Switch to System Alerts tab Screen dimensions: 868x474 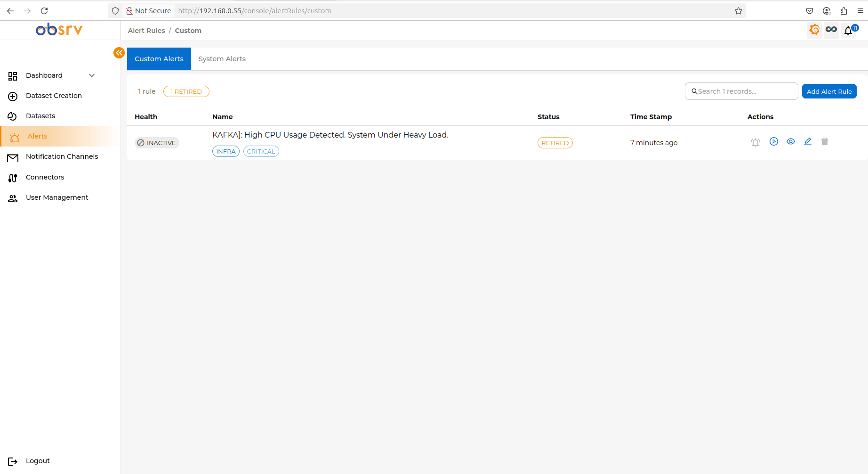pos(222,59)
